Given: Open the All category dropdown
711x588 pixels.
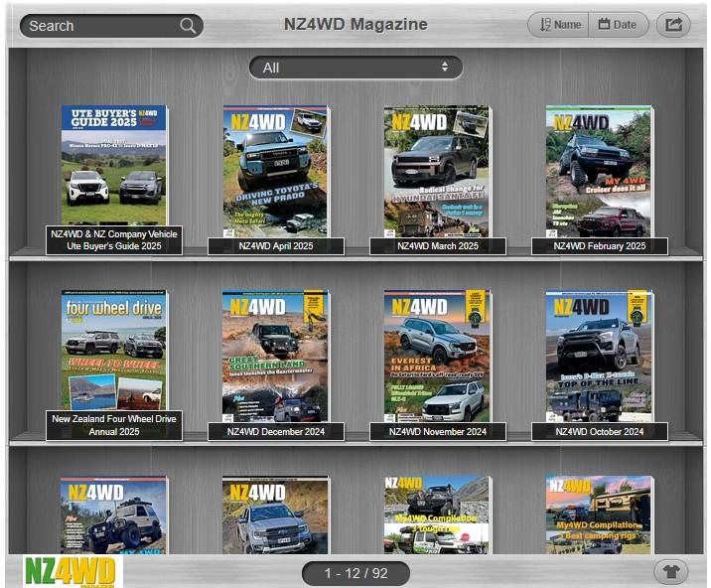Looking at the screenshot, I should [355, 68].
